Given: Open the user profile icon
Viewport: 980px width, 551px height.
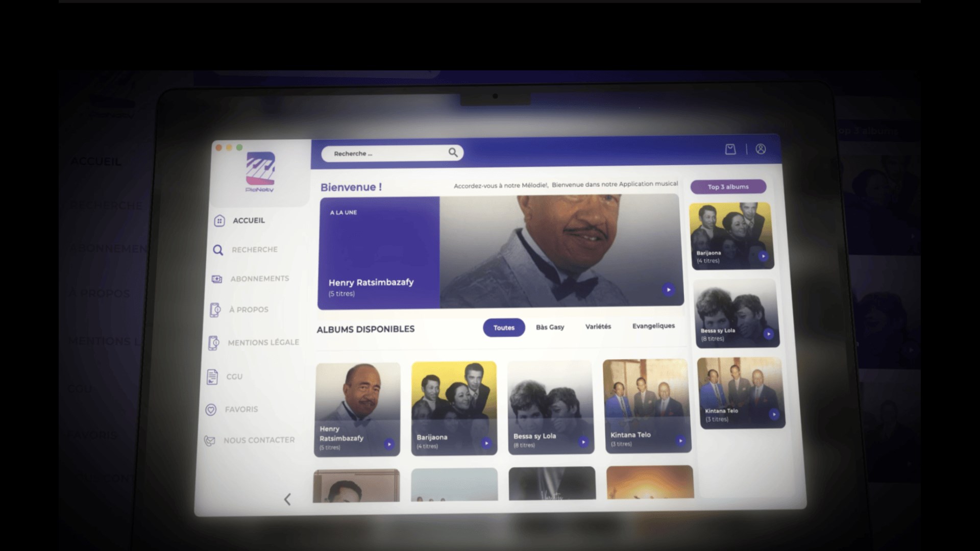Looking at the screenshot, I should pyautogui.click(x=761, y=149).
